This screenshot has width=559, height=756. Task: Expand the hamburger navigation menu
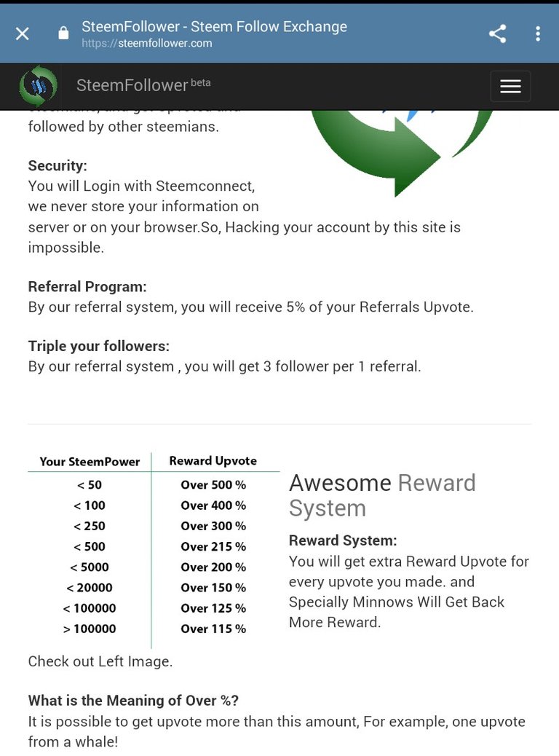(x=510, y=86)
